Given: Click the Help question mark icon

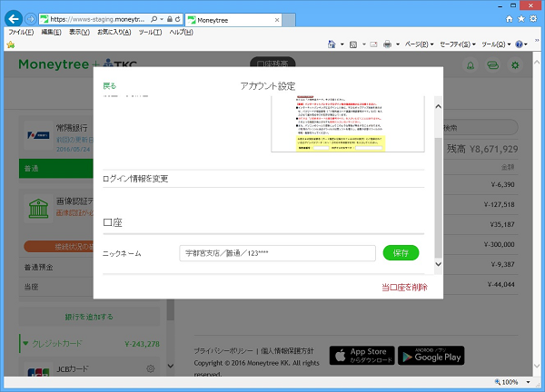Looking at the screenshot, I should click(x=519, y=44).
